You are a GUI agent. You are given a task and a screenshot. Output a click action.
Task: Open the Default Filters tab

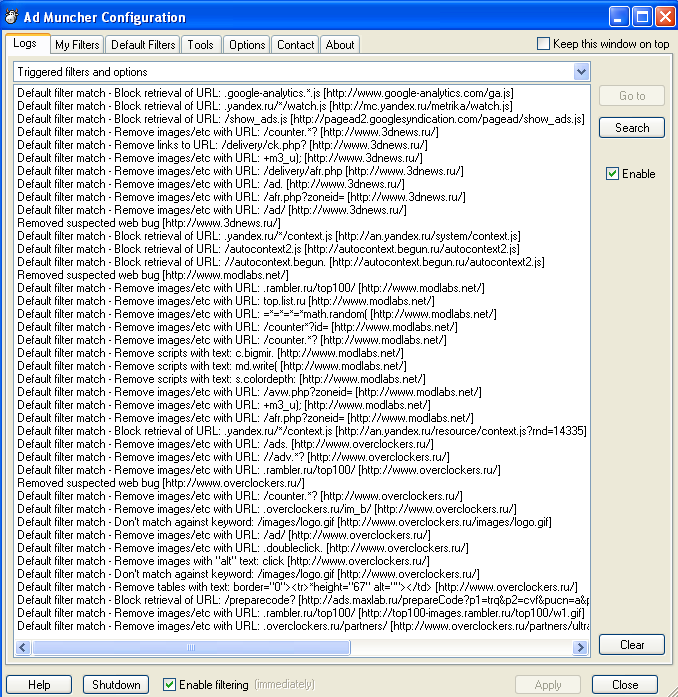coord(143,45)
